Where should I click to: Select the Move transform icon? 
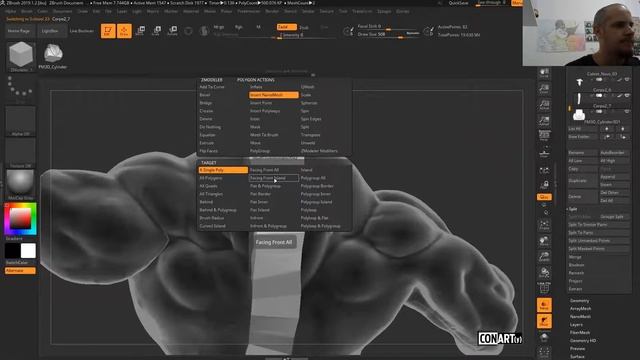(140, 31)
